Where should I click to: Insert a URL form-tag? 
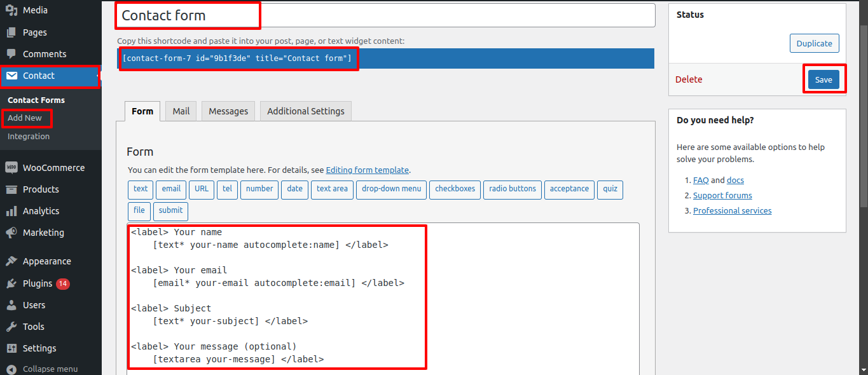(202, 189)
